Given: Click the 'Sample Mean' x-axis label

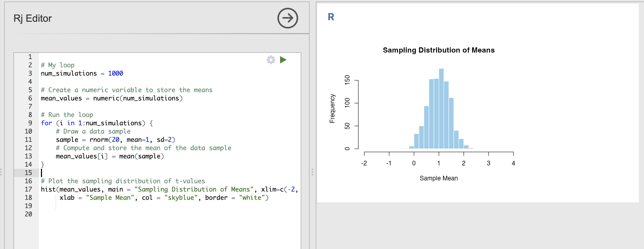Looking at the screenshot, I should (439, 178).
